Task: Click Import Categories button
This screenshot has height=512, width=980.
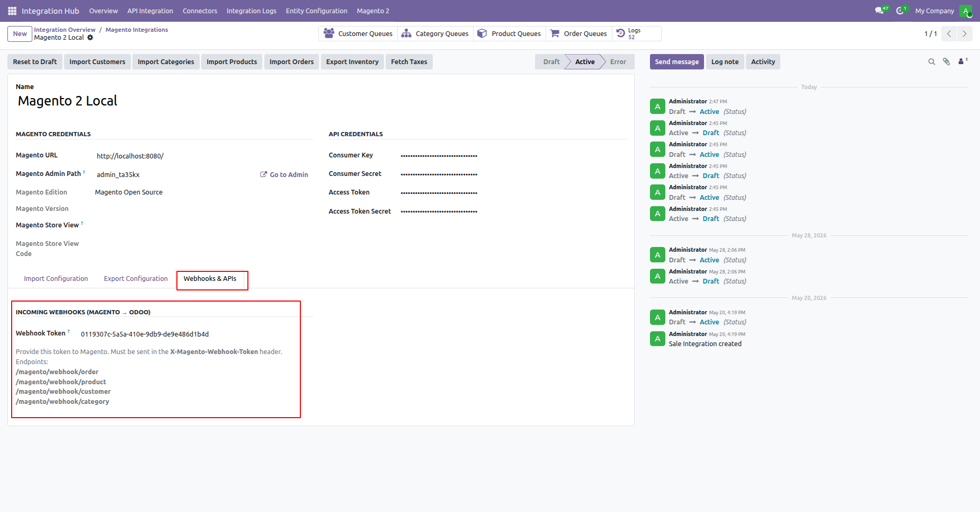Action: [166, 62]
